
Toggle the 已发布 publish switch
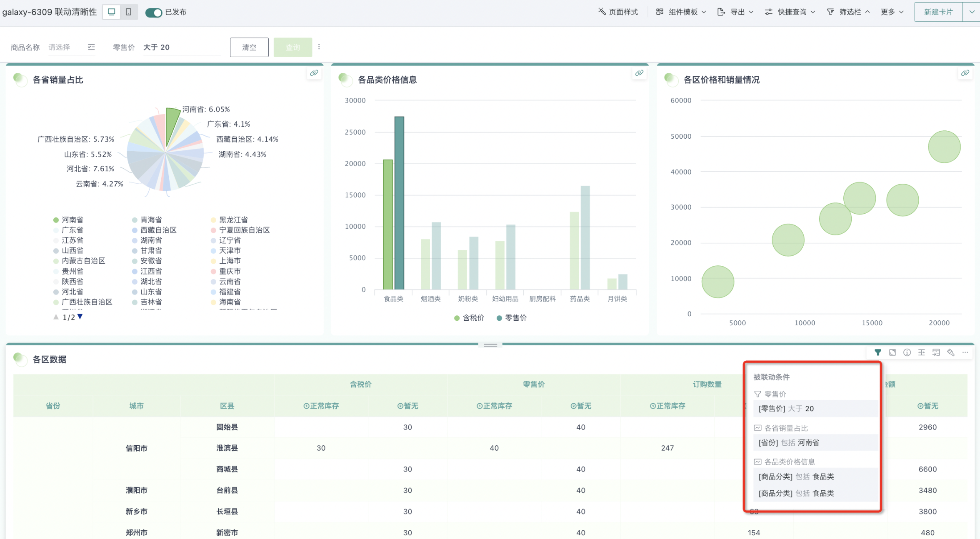(x=153, y=12)
